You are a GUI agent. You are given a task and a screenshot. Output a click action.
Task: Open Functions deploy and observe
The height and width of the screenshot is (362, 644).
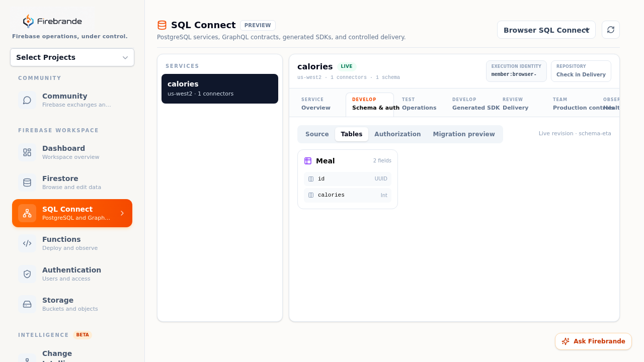point(72,243)
